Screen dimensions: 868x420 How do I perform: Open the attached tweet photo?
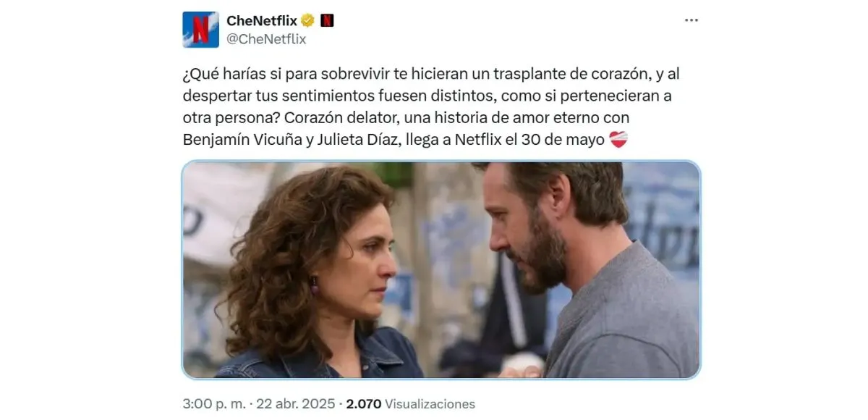point(441,270)
